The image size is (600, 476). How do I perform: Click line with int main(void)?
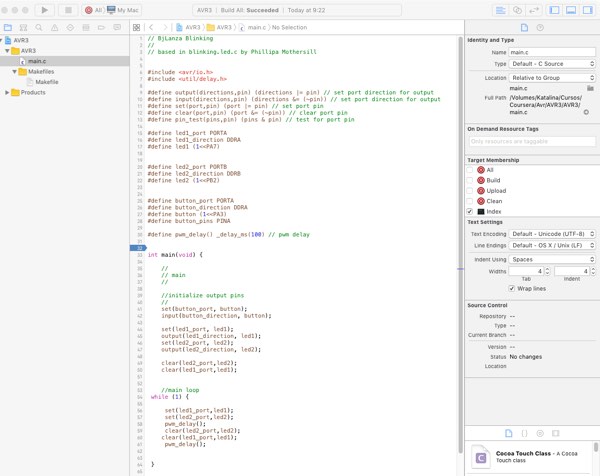[x=175, y=255]
